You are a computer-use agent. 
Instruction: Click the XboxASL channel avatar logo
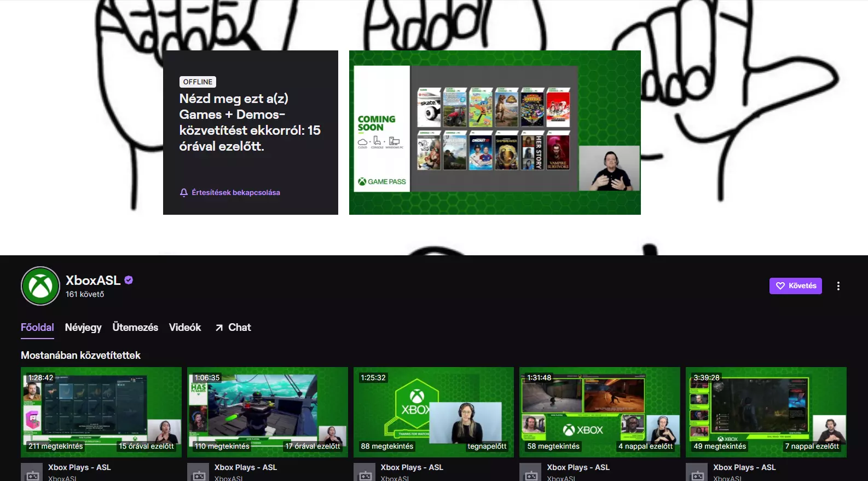tap(40, 286)
